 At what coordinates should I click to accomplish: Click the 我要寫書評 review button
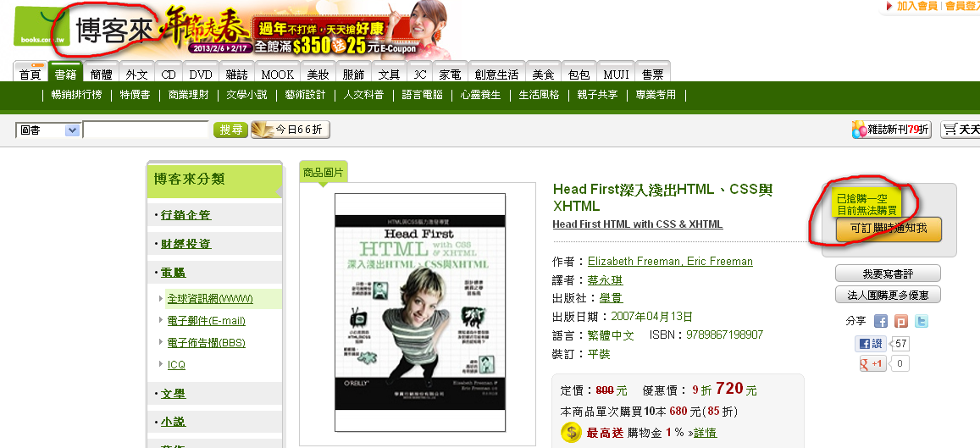point(888,274)
